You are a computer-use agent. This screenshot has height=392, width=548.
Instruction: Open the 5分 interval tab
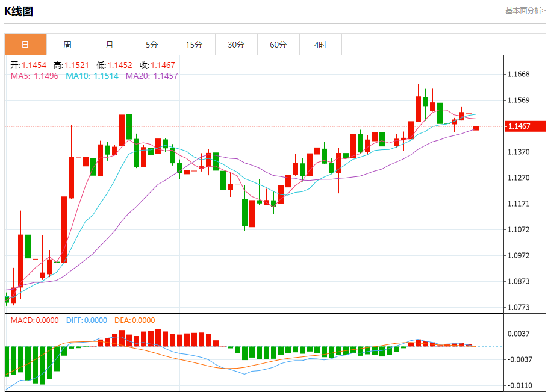pyautogui.click(x=152, y=45)
